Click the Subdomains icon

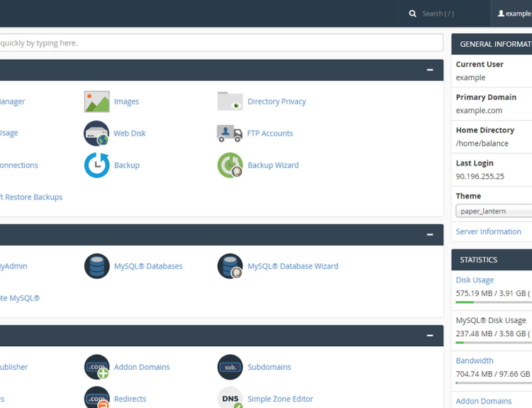230,367
